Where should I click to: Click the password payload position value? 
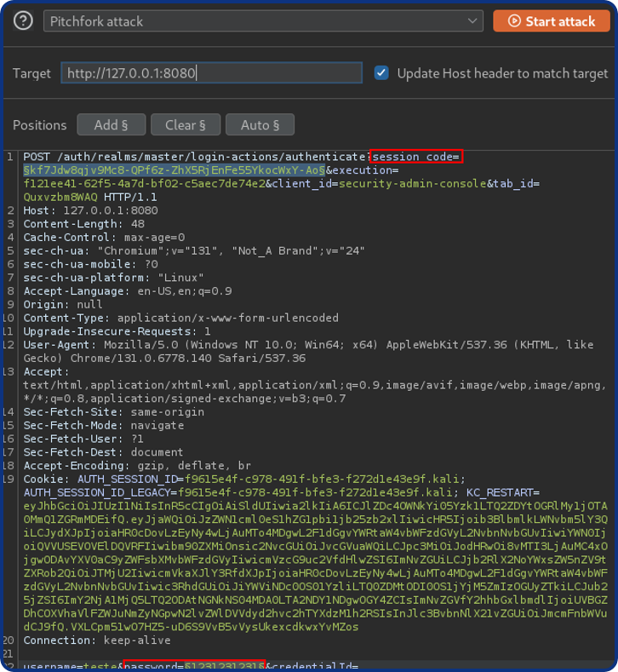(226, 665)
